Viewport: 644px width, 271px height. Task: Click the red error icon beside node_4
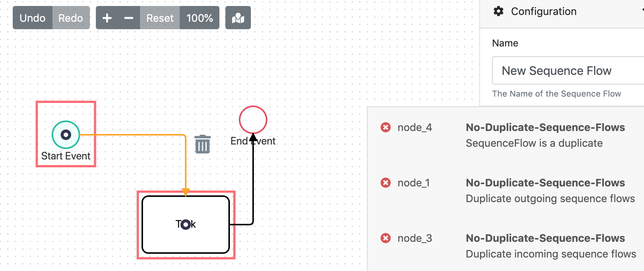[385, 127]
